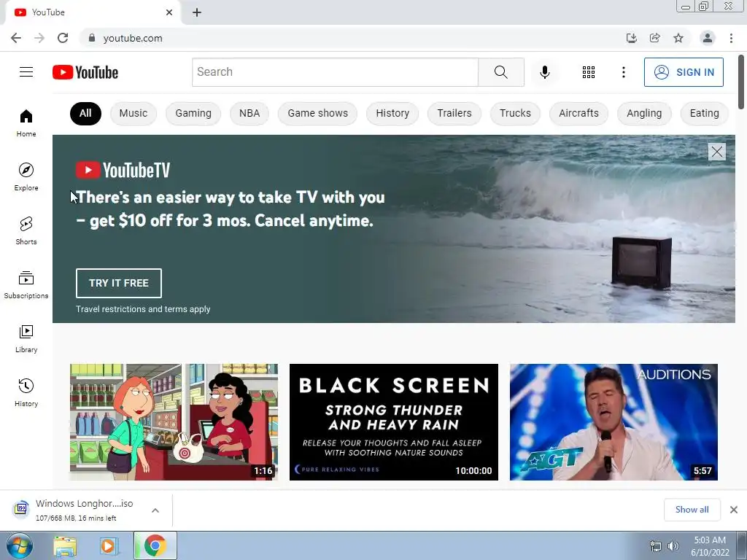
Task: Share this page icon
Action: (x=655, y=38)
